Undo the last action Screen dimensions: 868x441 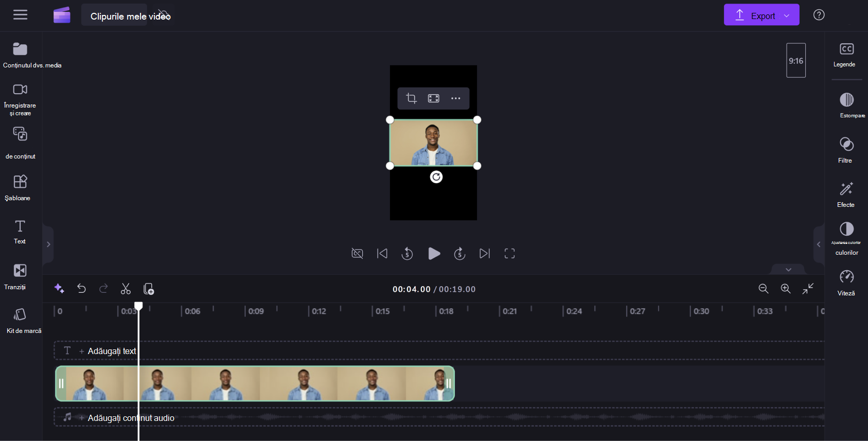81,289
